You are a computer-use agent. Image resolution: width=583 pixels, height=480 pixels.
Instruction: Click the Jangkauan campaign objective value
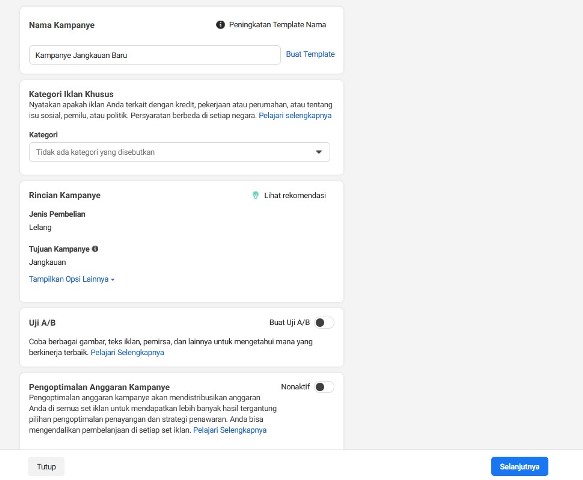tap(48, 262)
